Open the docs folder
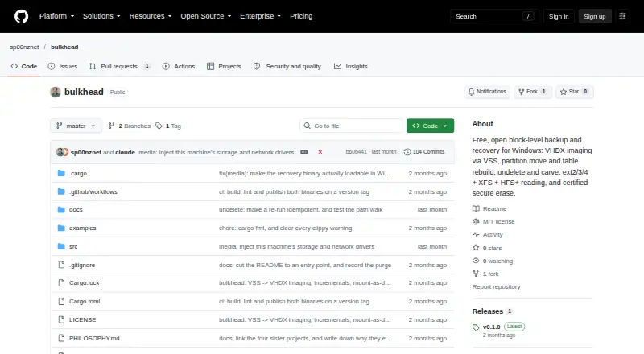644x354 pixels. [76, 209]
